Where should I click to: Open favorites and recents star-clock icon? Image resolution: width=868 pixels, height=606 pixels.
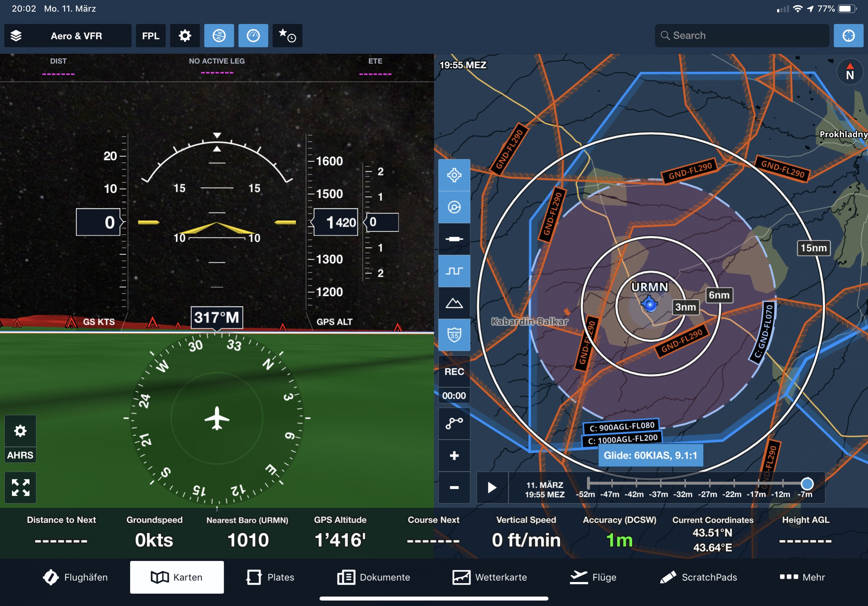pyautogui.click(x=287, y=36)
